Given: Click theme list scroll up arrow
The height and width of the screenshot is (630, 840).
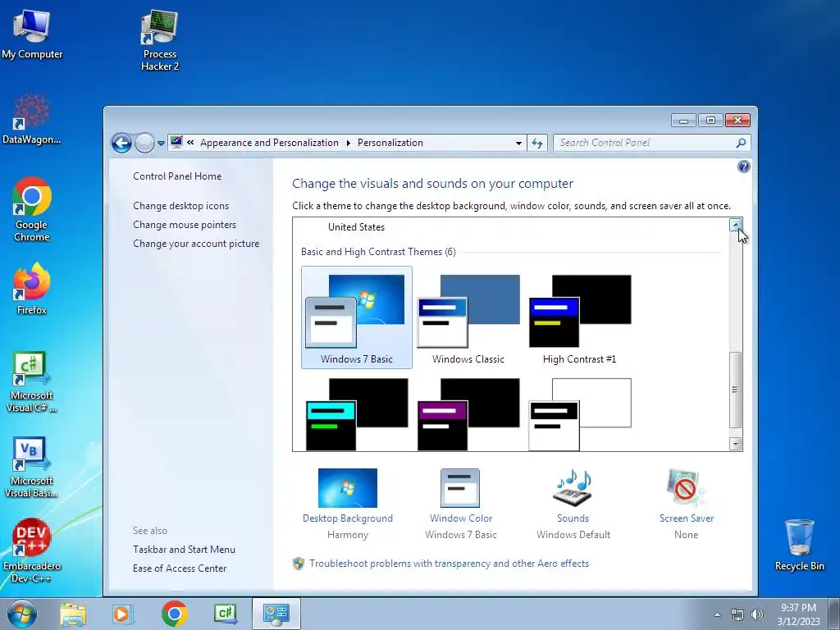Looking at the screenshot, I should 736,225.
